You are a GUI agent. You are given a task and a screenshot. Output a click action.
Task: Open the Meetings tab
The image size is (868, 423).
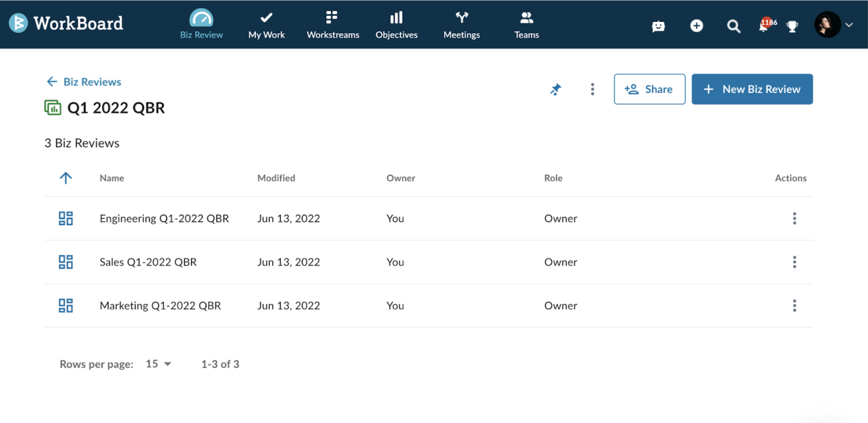(x=462, y=25)
